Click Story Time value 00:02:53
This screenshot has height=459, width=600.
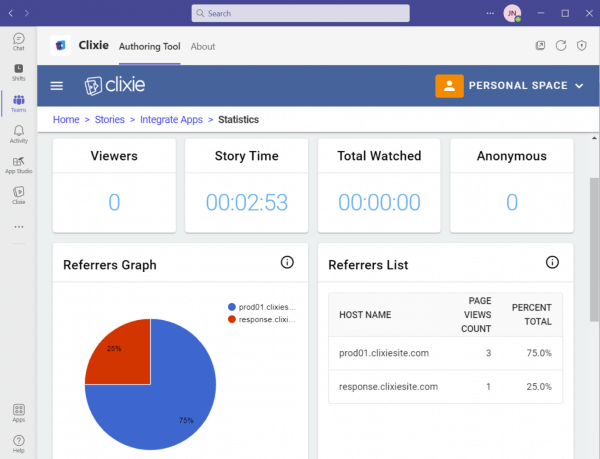(x=247, y=202)
